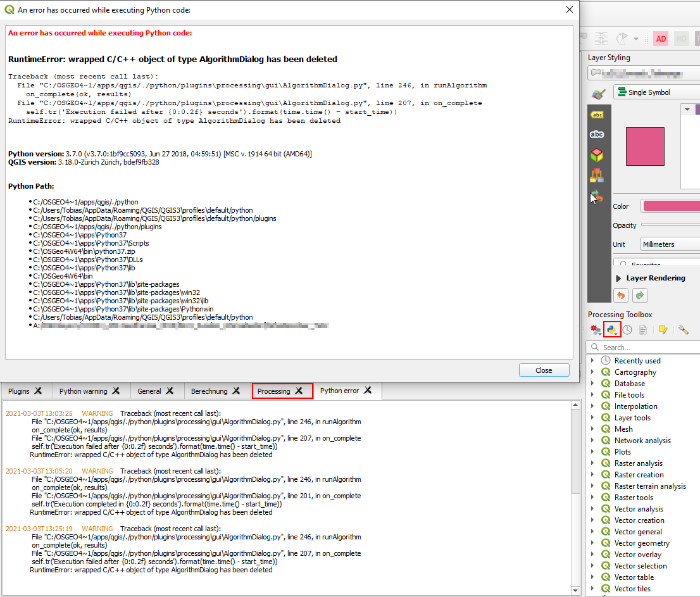Viewport: 700px width, 597px height.
Task: Click the Favorites symbol search field
Action: [657, 263]
